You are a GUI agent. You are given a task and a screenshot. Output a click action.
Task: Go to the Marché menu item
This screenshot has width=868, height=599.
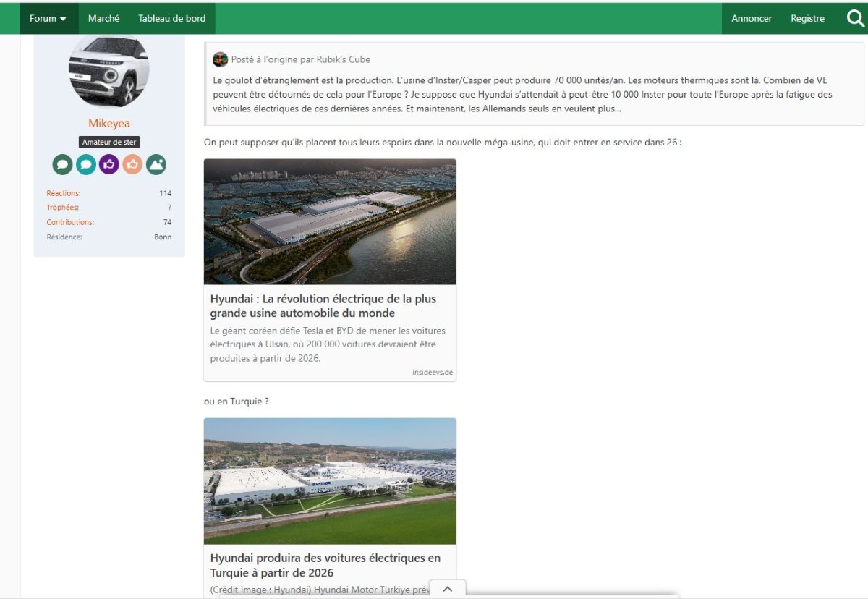pyautogui.click(x=104, y=18)
